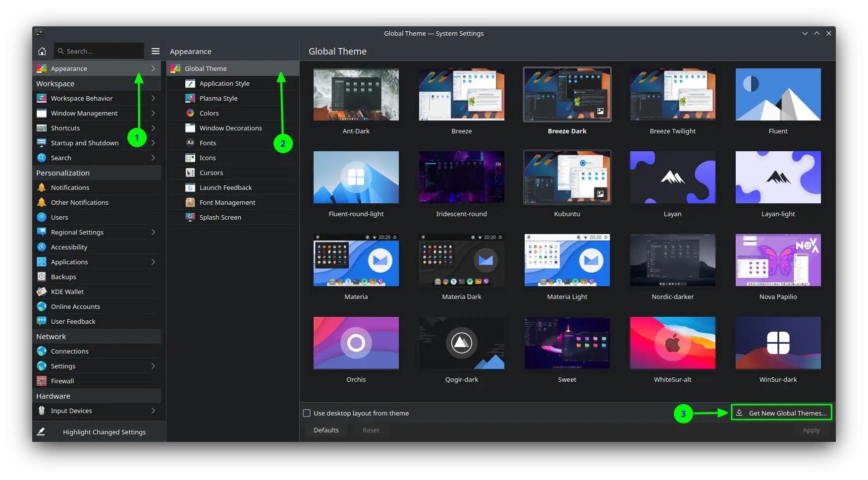Open the hamburger menu beside the search field

156,51
